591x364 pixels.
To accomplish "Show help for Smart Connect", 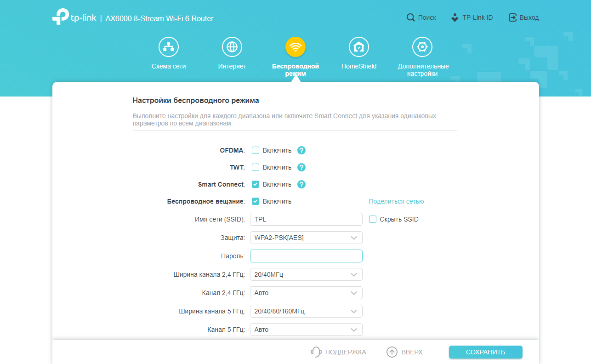I will pyautogui.click(x=301, y=184).
